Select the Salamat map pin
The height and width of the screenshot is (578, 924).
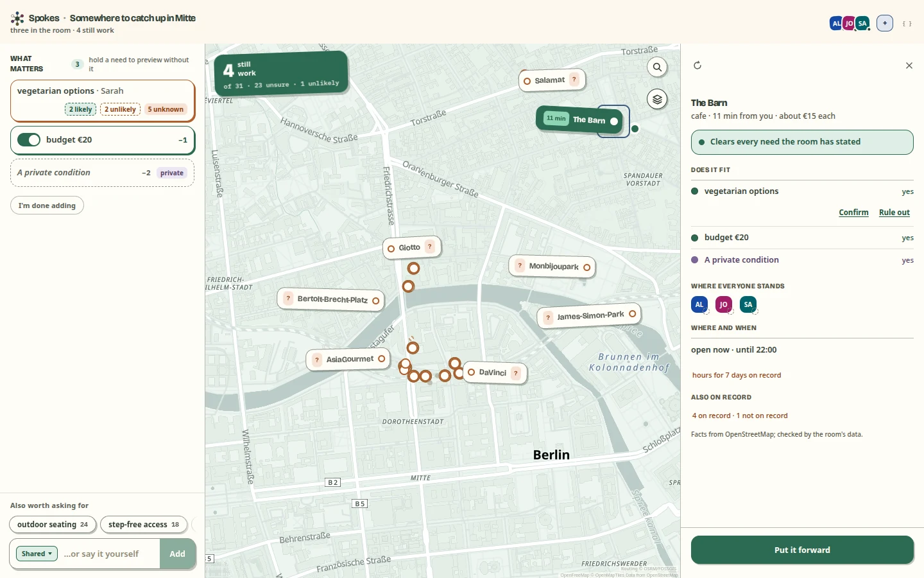pos(552,80)
